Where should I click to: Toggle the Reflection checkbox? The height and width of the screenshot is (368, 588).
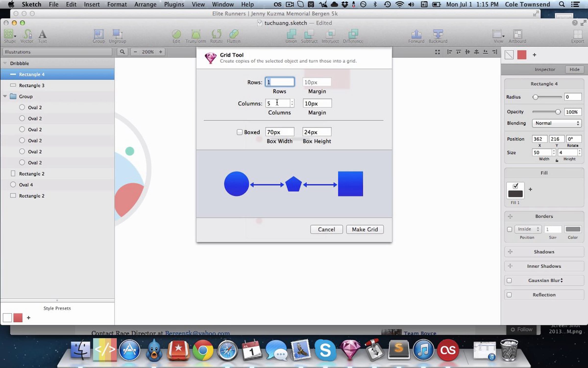[509, 295]
